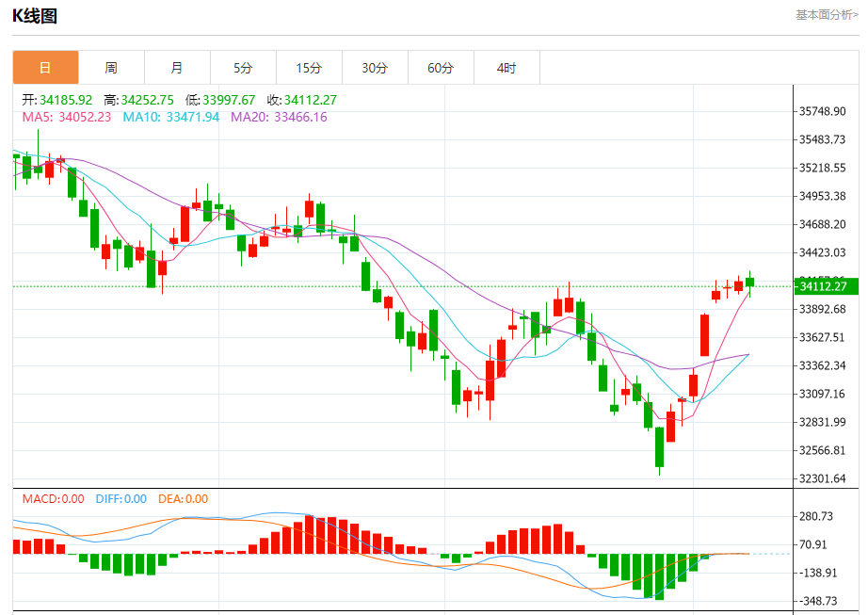Click the 32301.64 price axis label
This screenshot has width=868, height=615.
click(823, 478)
